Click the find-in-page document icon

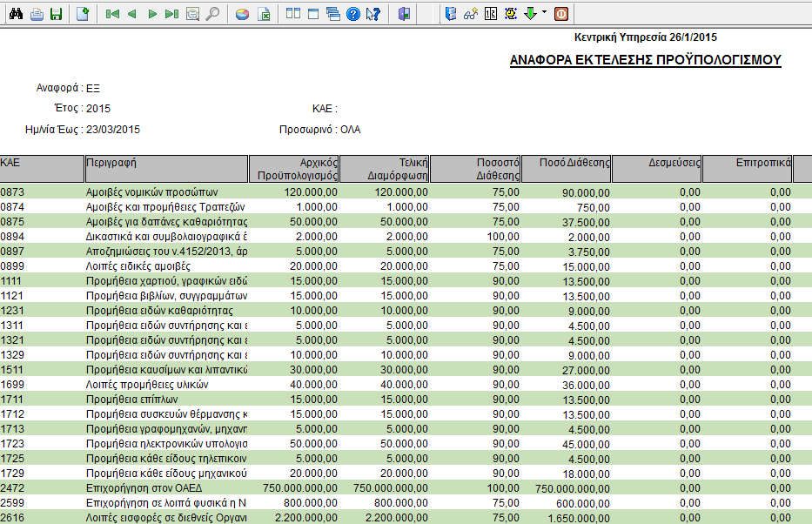pos(192,14)
